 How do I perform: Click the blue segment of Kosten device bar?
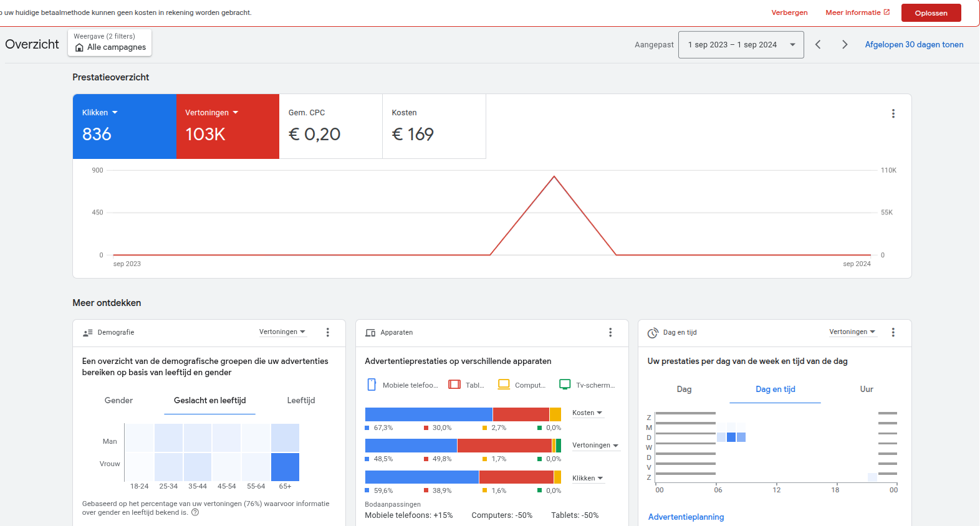coord(429,414)
